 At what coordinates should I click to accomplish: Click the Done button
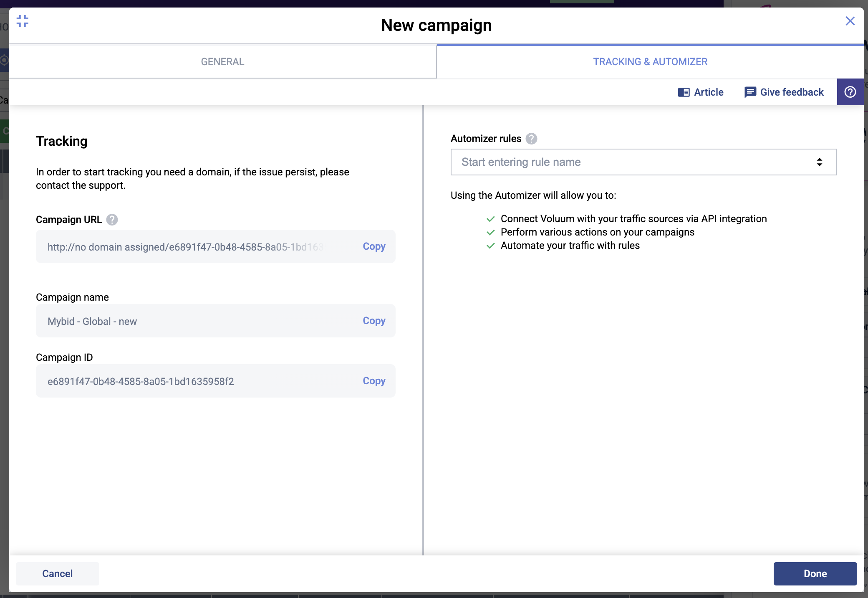click(815, 573)
